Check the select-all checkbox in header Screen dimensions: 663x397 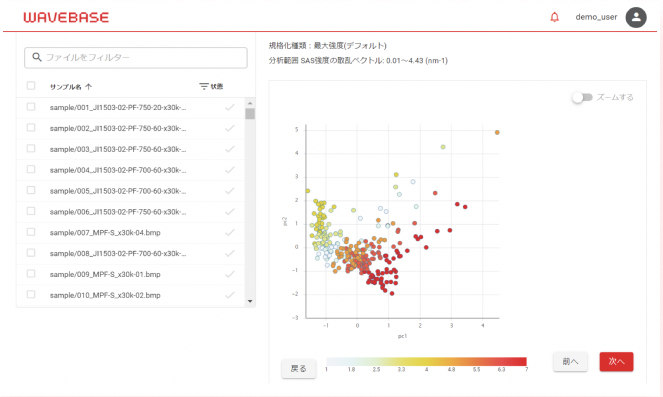click(x=31, y=86)
